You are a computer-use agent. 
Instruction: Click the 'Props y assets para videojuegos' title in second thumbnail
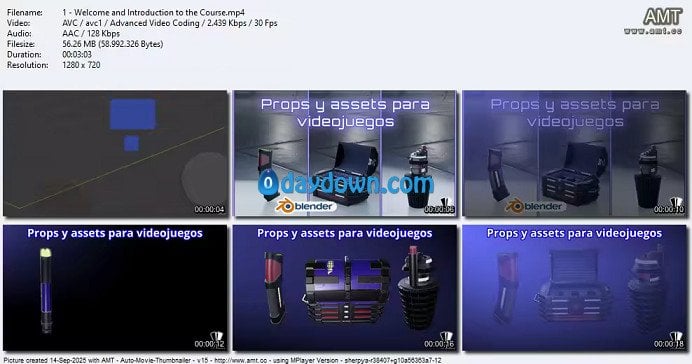(345, 113)
